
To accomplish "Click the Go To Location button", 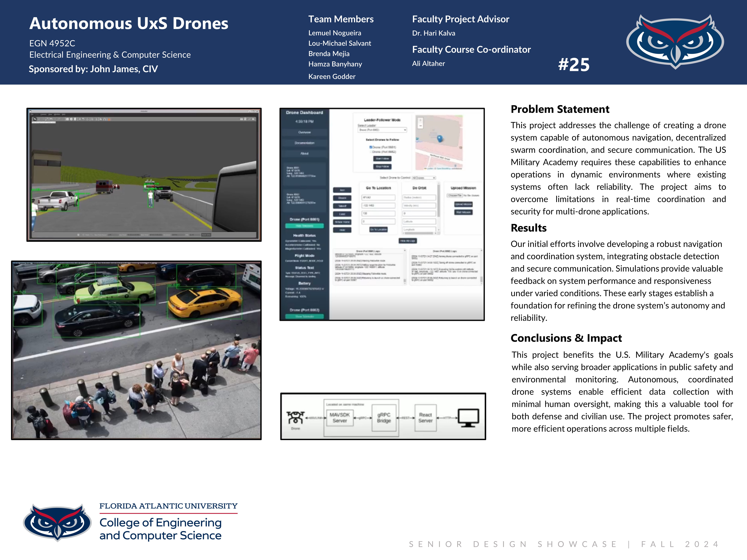I will pyautogui.click(x=378, y=230).
